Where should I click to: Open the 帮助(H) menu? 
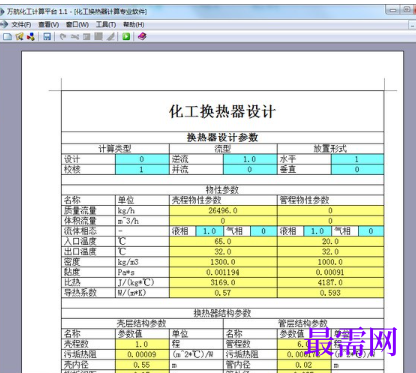(x=134, y=24)
